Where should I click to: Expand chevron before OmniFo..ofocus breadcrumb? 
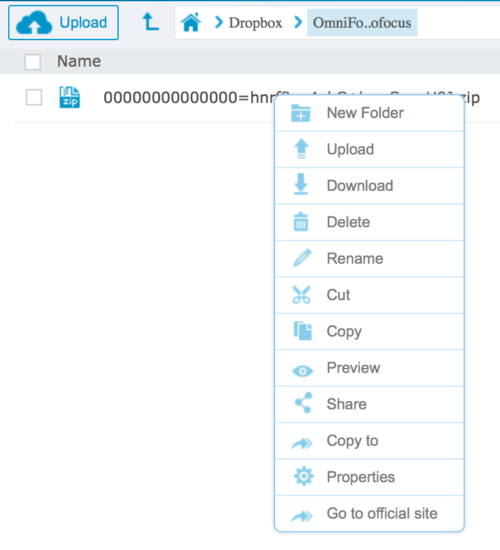point(298,22)
